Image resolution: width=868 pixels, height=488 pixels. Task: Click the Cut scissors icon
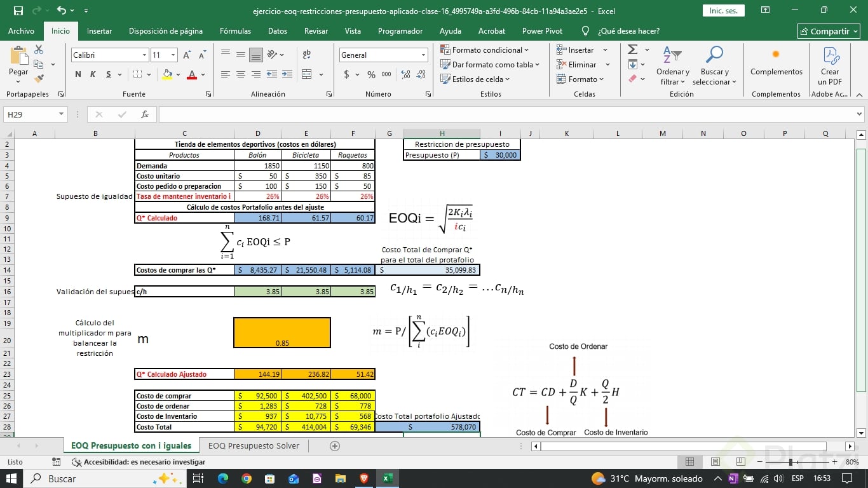(x=39, y=50)
